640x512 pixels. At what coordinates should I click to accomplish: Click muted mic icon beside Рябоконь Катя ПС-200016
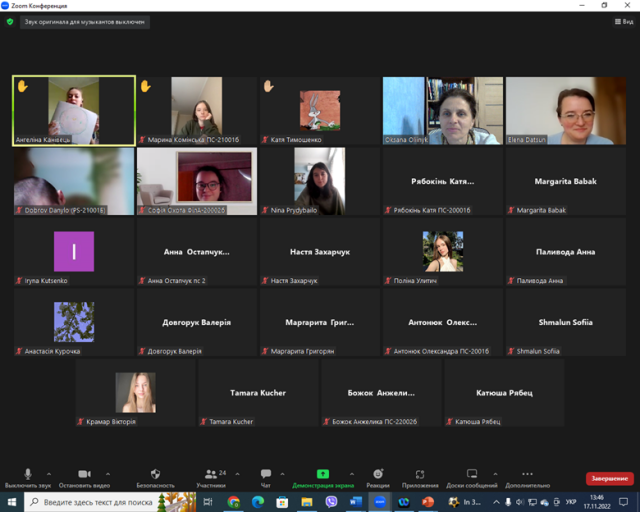pyautogui.click(x=388, y=210)
